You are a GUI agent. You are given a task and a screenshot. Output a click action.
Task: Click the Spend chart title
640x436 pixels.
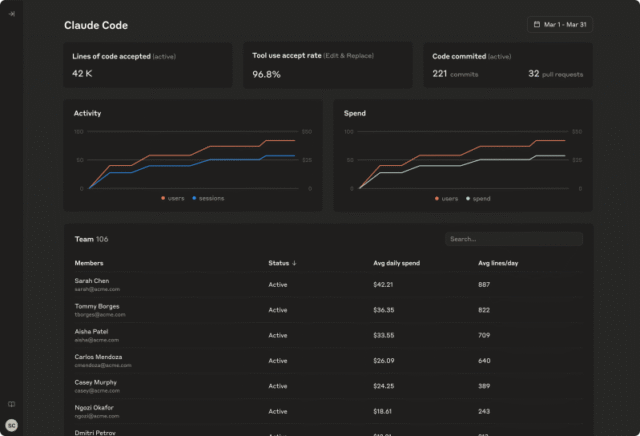tap(355, 113)
